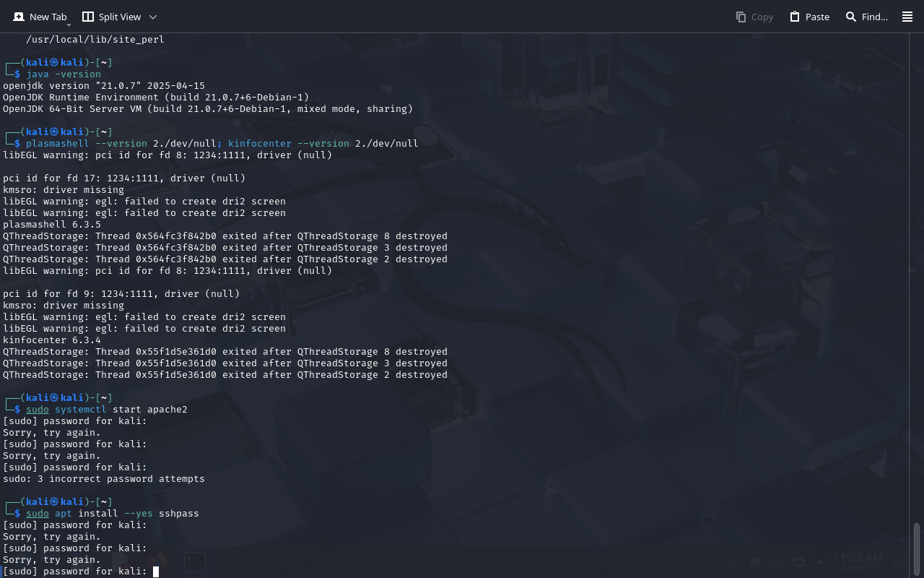924x578 pixels.
Task: Click the "/usr/local/lib/site_perl" line
Action: 95,40
